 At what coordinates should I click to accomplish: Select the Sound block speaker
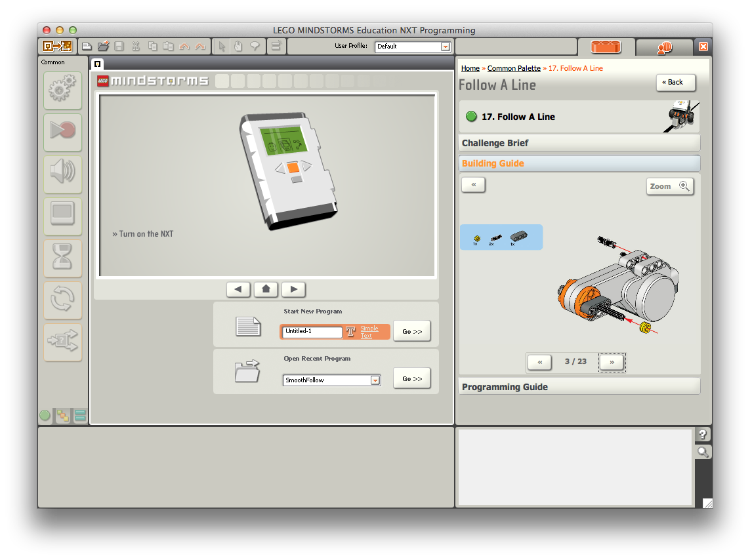(62, 174)
